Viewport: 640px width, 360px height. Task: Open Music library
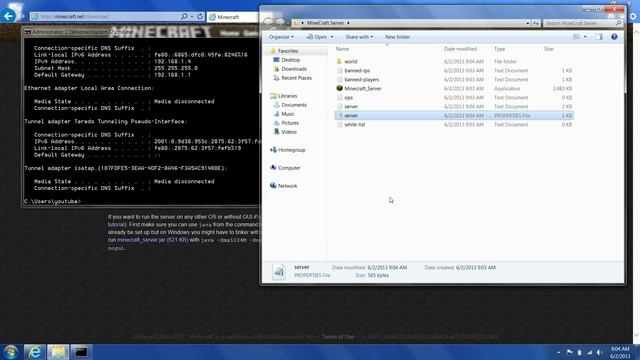[288, 114]
